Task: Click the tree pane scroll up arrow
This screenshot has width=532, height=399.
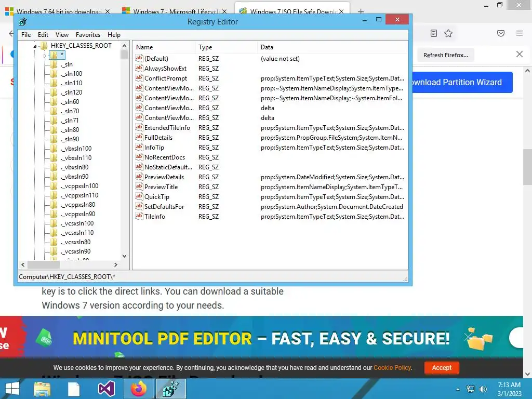Action: [124, 46]
